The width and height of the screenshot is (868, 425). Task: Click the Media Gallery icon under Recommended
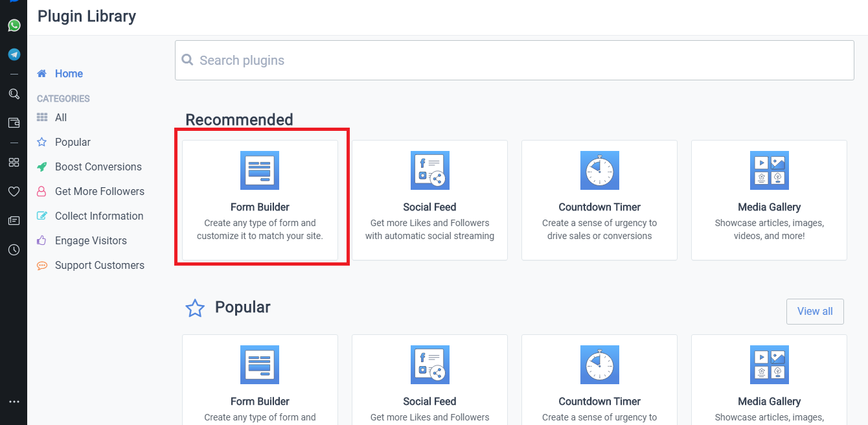tap(770, 170)
